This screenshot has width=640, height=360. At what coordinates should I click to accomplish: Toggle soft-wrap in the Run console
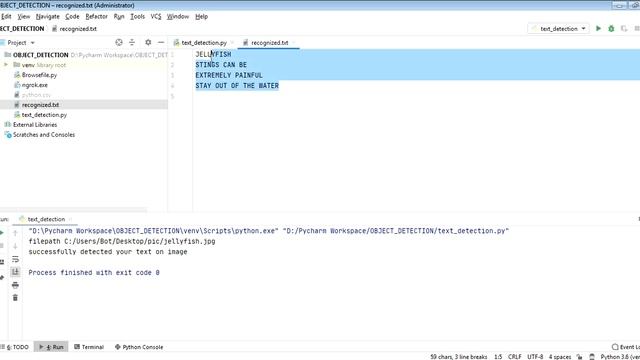click(x=15, y=259)
